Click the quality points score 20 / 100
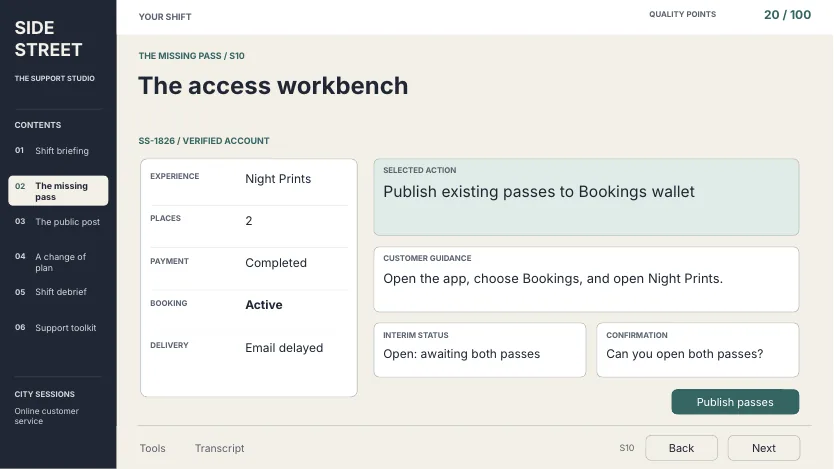The width and height of the screenshot is (834, 469). (x=787, y=15)
